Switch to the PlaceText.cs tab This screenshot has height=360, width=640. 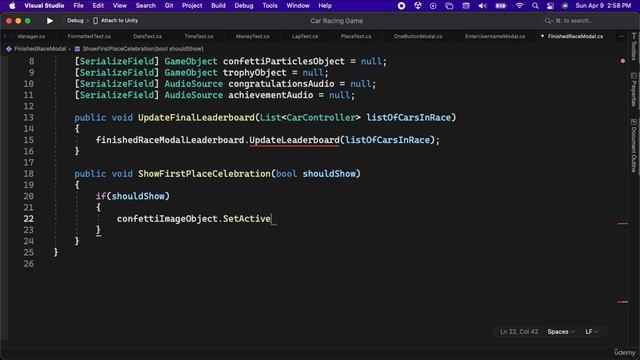[356, 36]
